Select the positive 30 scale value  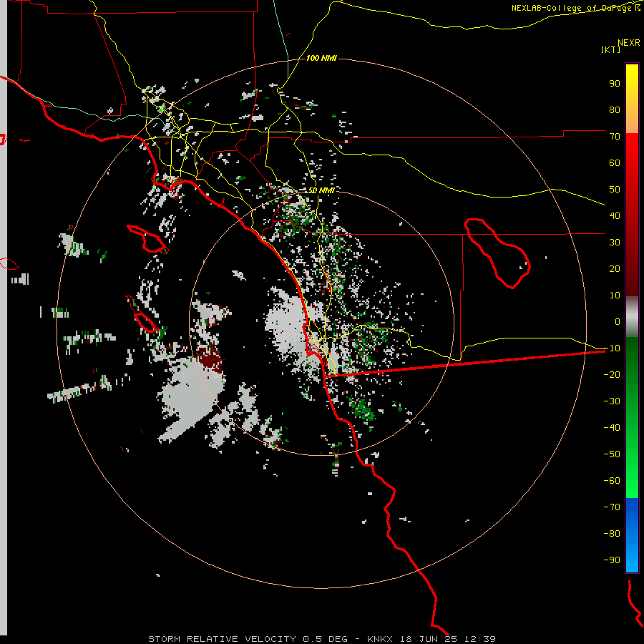point(615,243)
